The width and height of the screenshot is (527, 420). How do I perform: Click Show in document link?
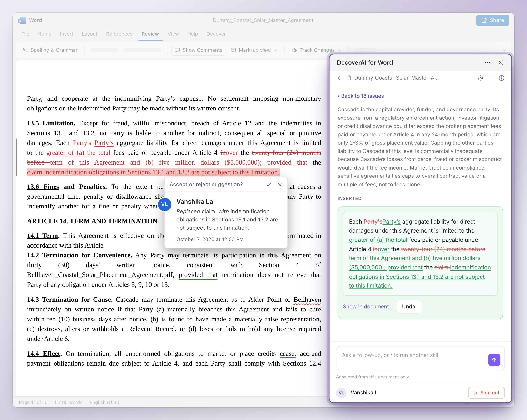366,306
